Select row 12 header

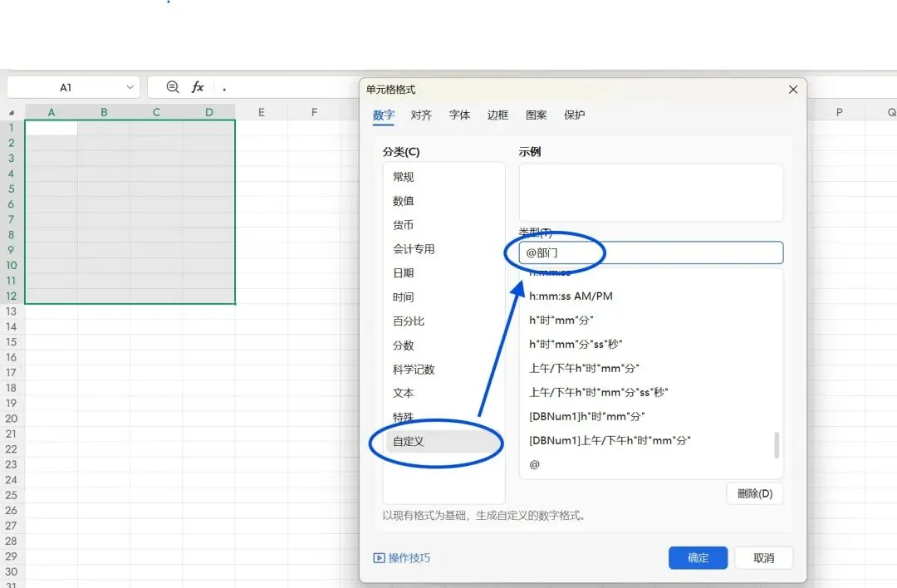12,296
